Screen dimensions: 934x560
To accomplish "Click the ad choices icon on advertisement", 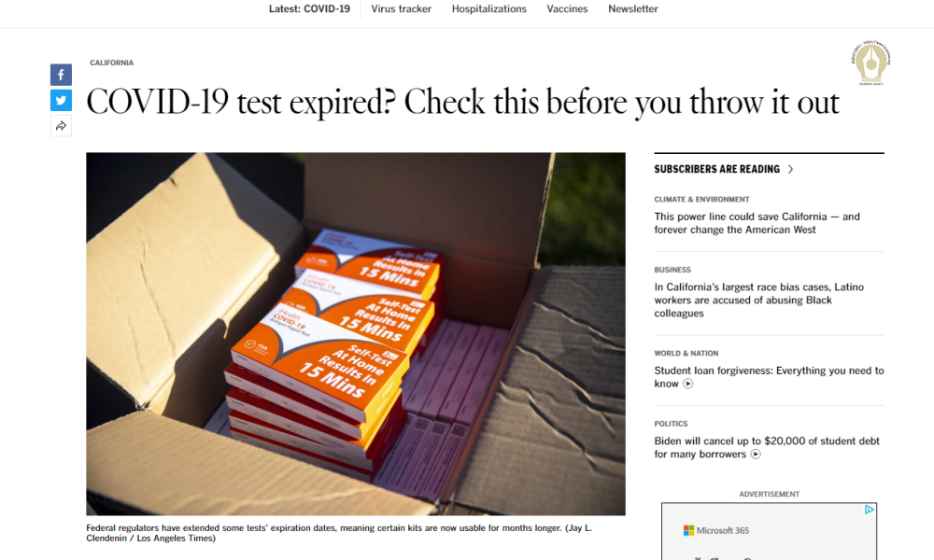I will 869,510.
